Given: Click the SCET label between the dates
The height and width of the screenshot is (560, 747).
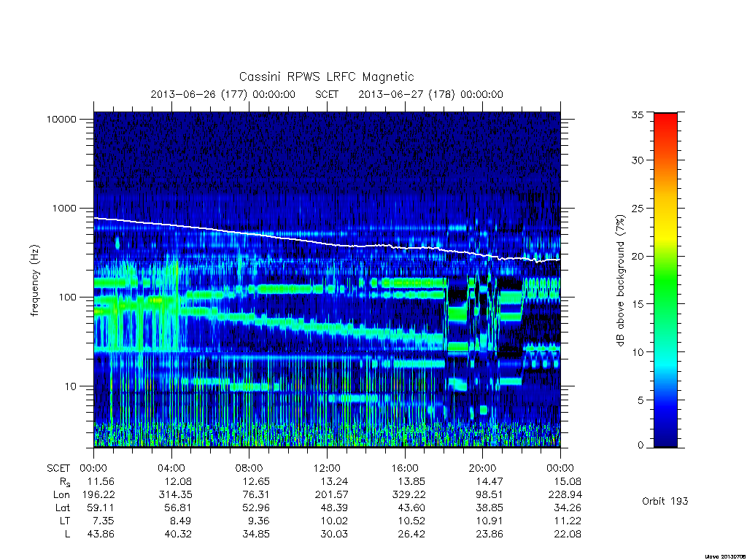Looking at the screenshot, I should coord(327,94).
